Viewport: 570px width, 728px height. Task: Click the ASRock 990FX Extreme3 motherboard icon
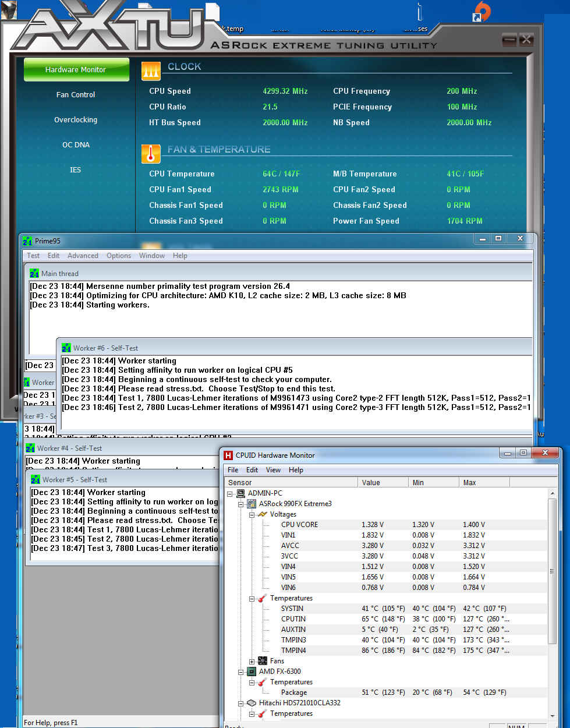252,504
